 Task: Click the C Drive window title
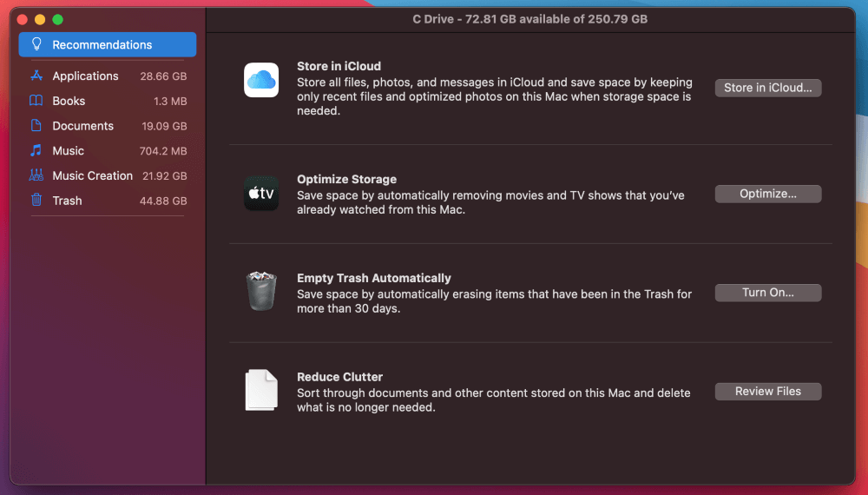tap(529, 19)
